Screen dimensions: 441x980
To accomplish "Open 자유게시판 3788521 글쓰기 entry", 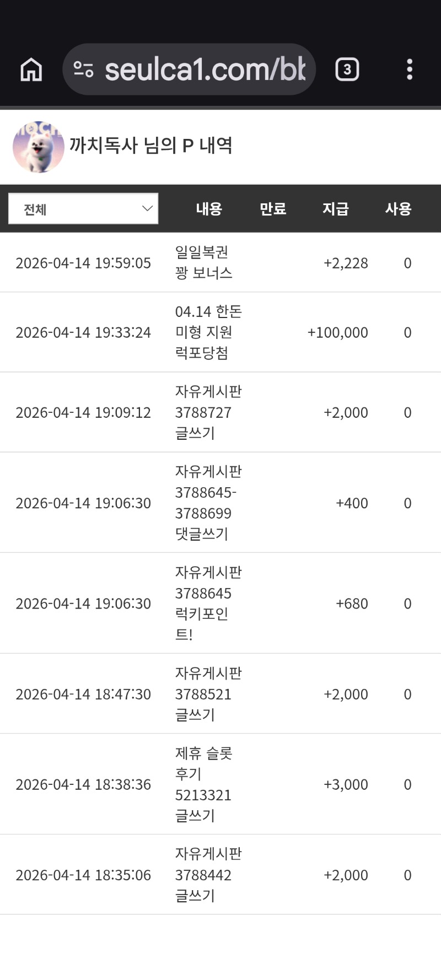I will point(208,694).
